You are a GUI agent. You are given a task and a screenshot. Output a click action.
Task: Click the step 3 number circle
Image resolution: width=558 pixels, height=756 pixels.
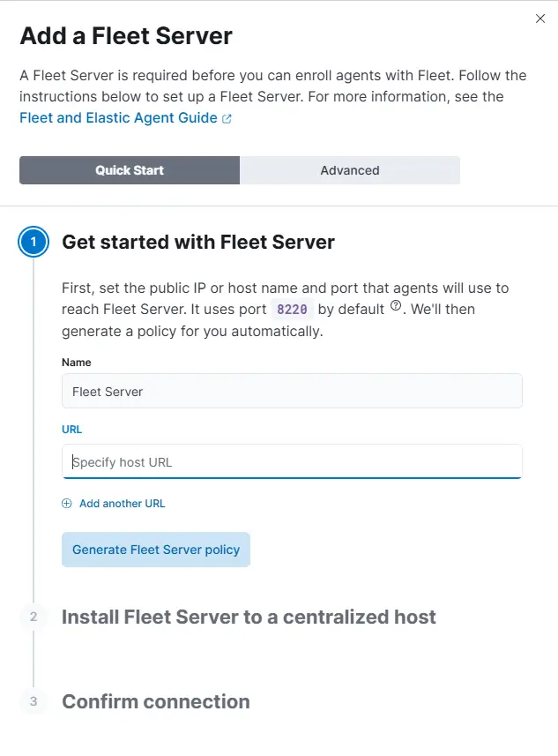[x=33, y=701]
